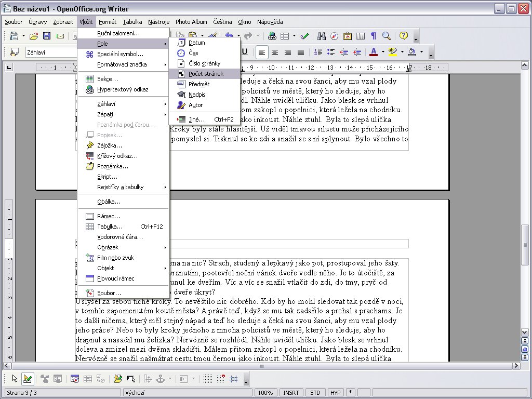Open the Formát menu
This screenshot has width=532, height=399.
(108, 22)
